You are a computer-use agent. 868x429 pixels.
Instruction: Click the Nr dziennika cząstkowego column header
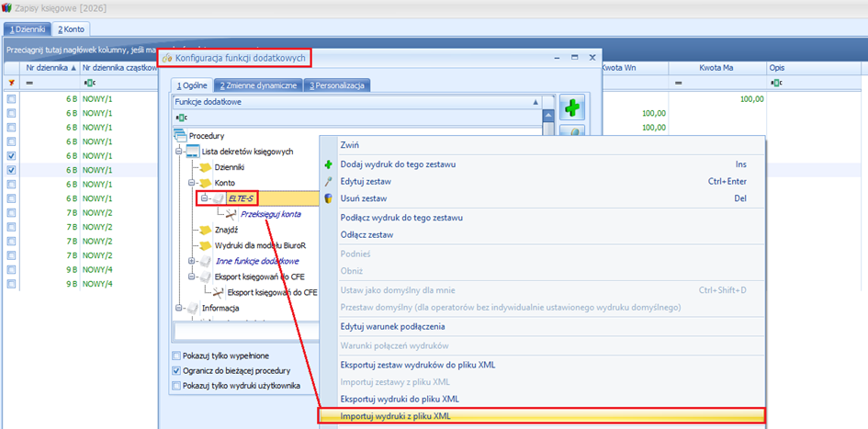(x=120, y=68)
